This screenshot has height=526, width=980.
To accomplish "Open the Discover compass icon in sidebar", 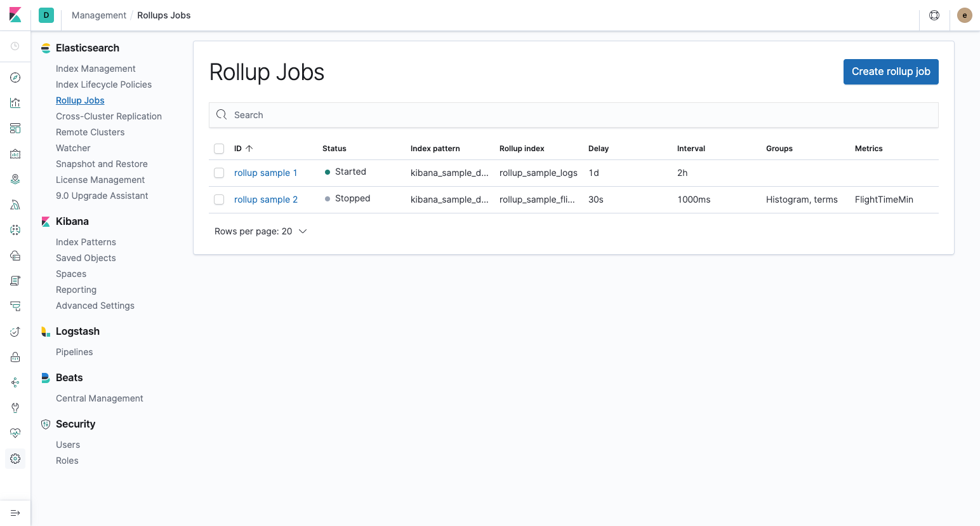I will click(15, 77).
